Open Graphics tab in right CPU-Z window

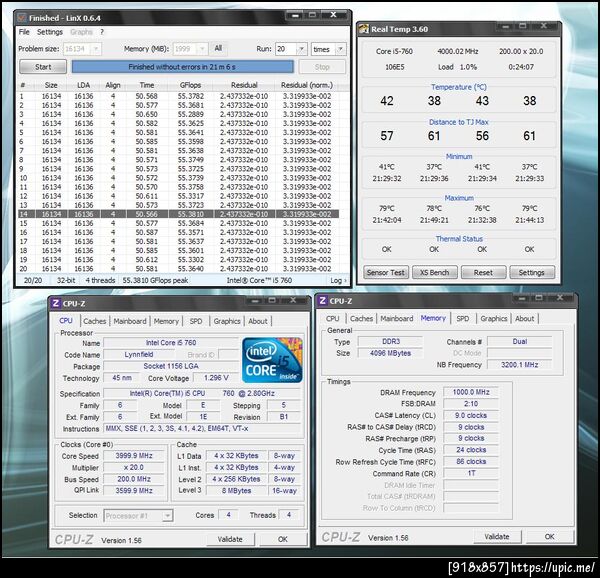[x=494, y=318]
